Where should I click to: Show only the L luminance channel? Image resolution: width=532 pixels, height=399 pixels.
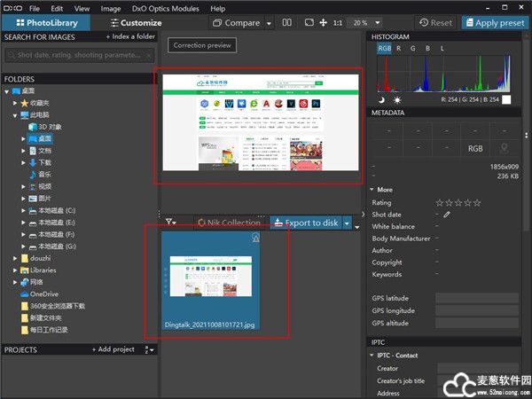[x=442, y=49]
